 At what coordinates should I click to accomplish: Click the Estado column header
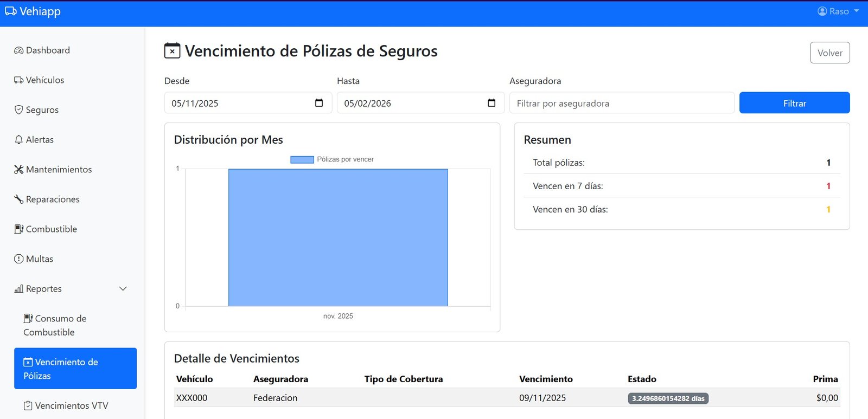click(642, 379)
